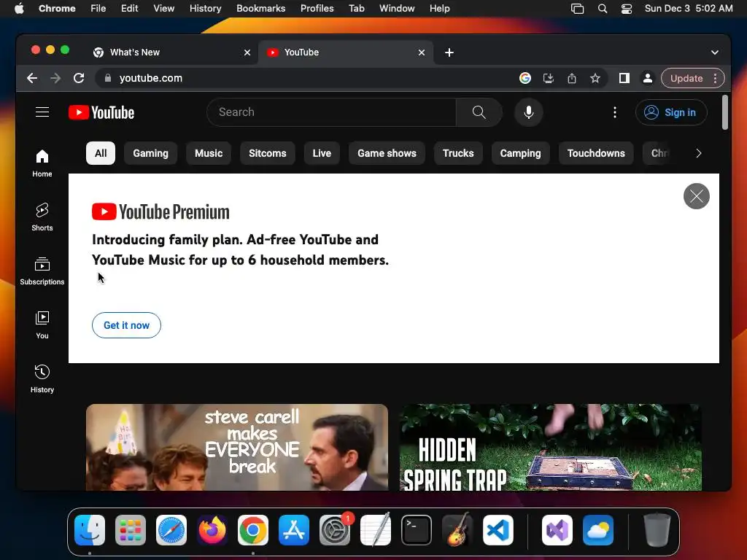Open the Apple menu
Image resolution: width=747 pixels, height=560 pixels.
(19, 9)
